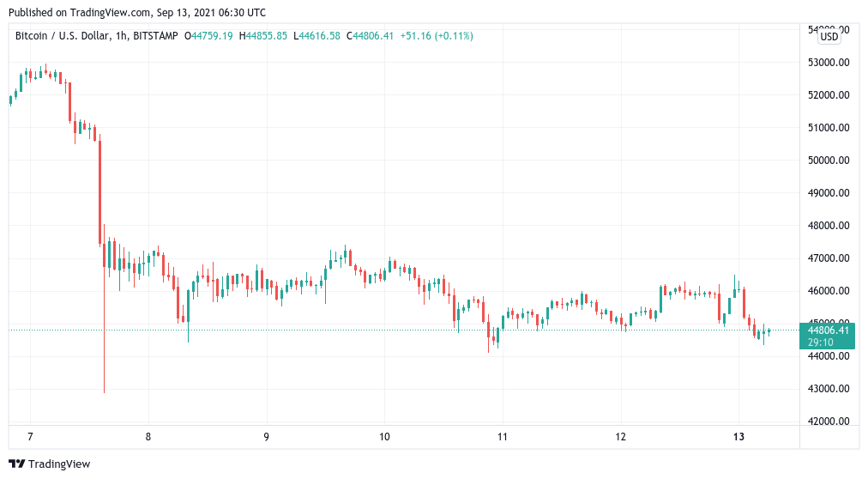Click the high value H44855.85
The image size is (868, 479).
[263, 36]
